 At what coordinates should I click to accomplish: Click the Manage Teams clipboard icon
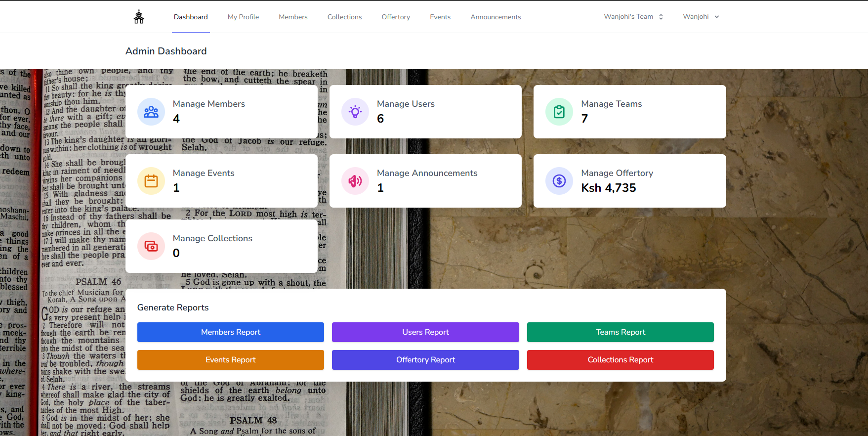pyautogui.click(x=559, y=112)
